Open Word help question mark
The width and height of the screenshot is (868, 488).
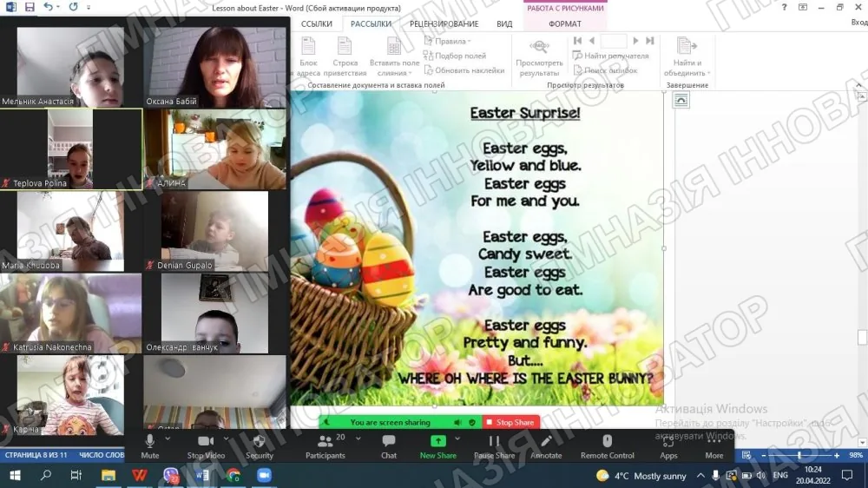coord(784,7)
